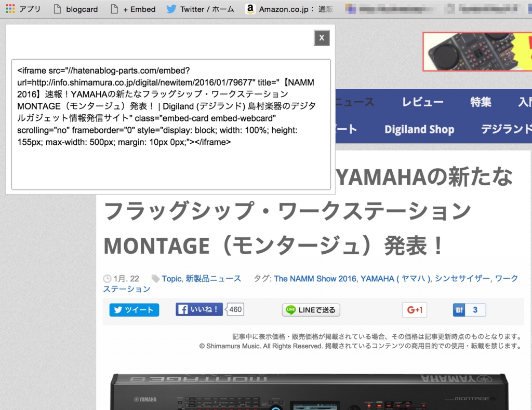Viewport: 532px width, 410px height.
Task: Open The NAMM Show 2016 tag
Action: point(315,279)
